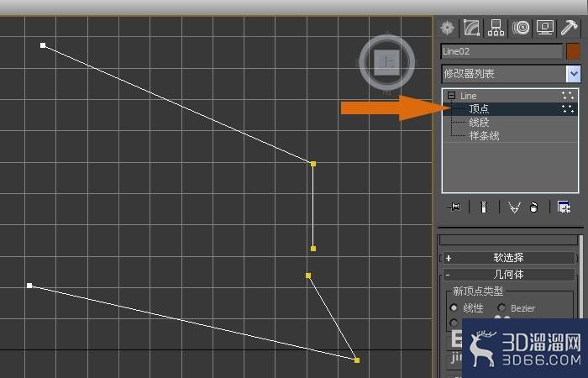Viewport: 588px width, 378px height.
Task: Select yellow vertex at lower-right corner of the lower line
Action: tap(357, 360)
